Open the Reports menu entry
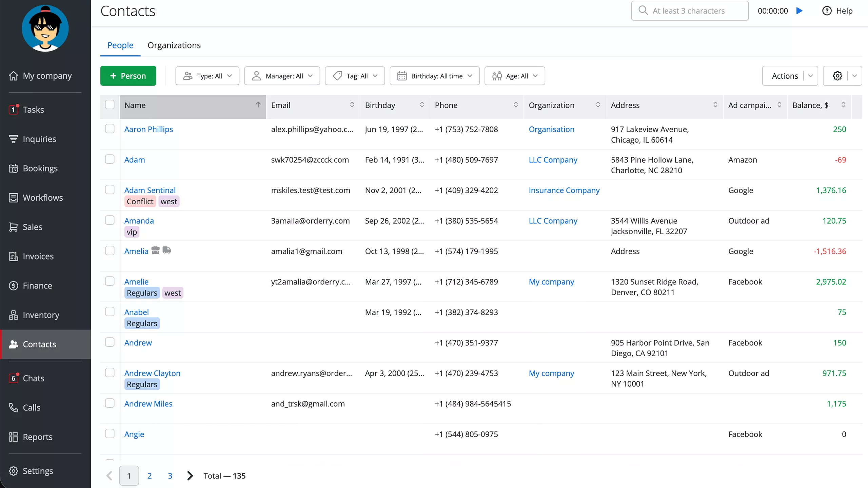Viewport: 868px width, 488px height. coord(37,437)
